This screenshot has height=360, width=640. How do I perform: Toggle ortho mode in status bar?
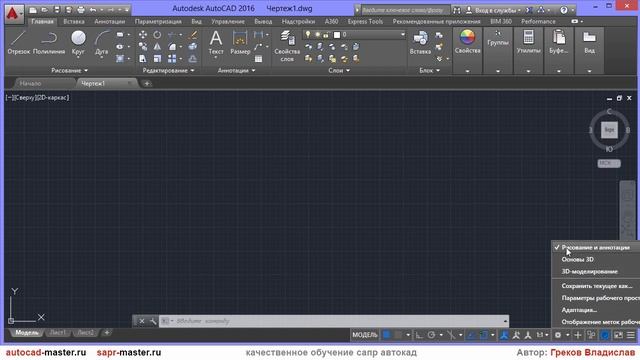coord(419,335)
